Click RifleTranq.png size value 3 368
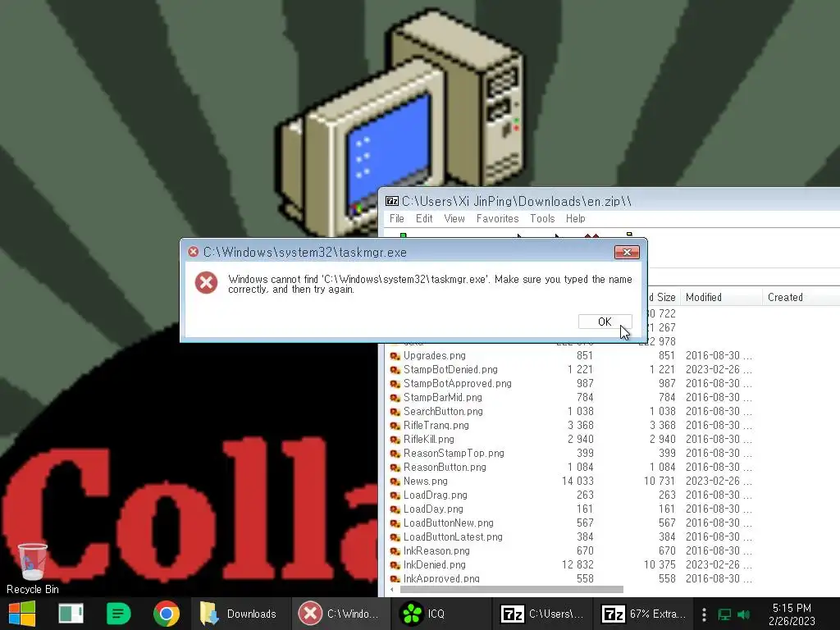 point(580,426)
